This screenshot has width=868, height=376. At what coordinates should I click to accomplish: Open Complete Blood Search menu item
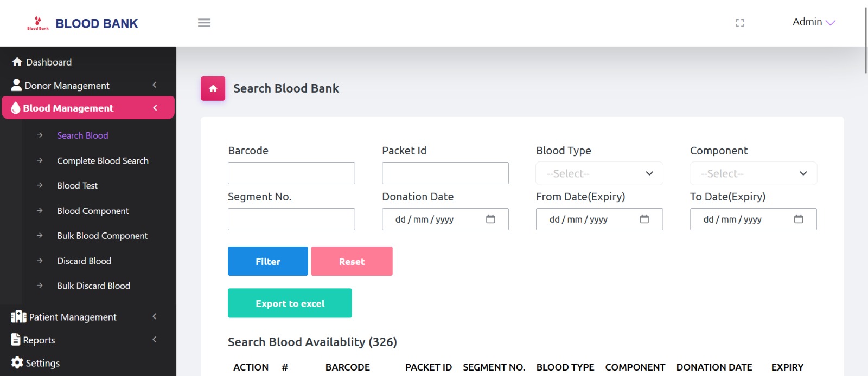pyautogui.click(x=103, y=160)
